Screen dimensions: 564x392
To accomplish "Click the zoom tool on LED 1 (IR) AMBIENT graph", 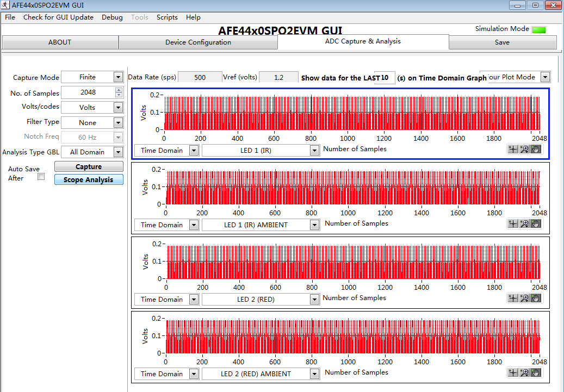I will coord(524,223).
